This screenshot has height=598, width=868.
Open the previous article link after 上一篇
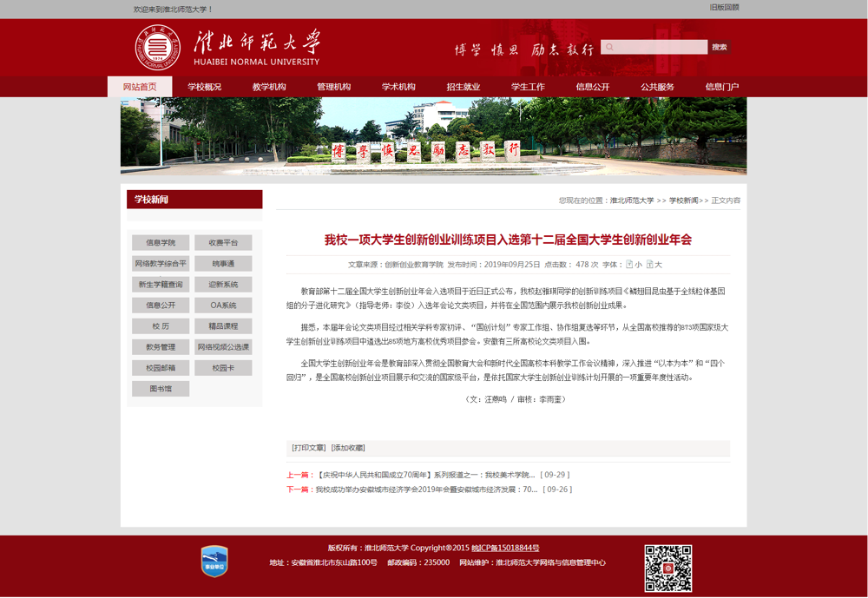coord(424,475)
